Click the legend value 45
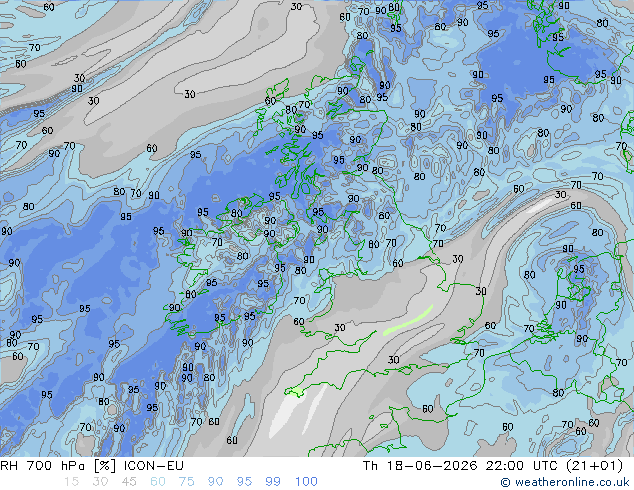The image size is (634, 490). click(129, 482)
